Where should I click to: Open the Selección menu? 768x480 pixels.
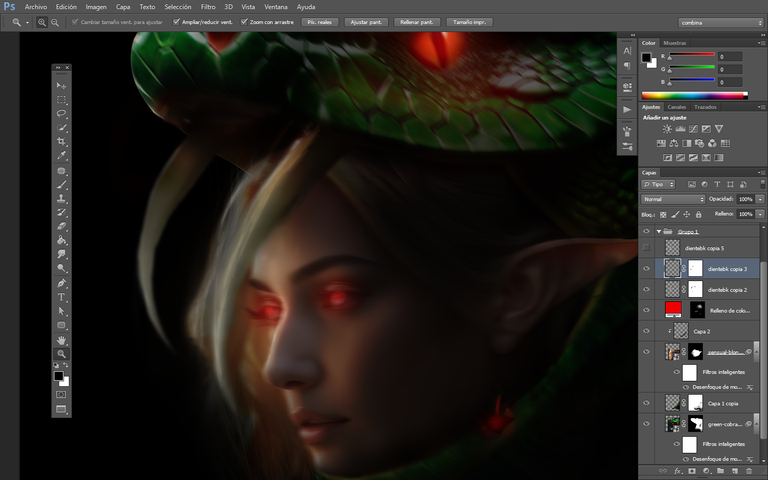click(x=178, y=7)
